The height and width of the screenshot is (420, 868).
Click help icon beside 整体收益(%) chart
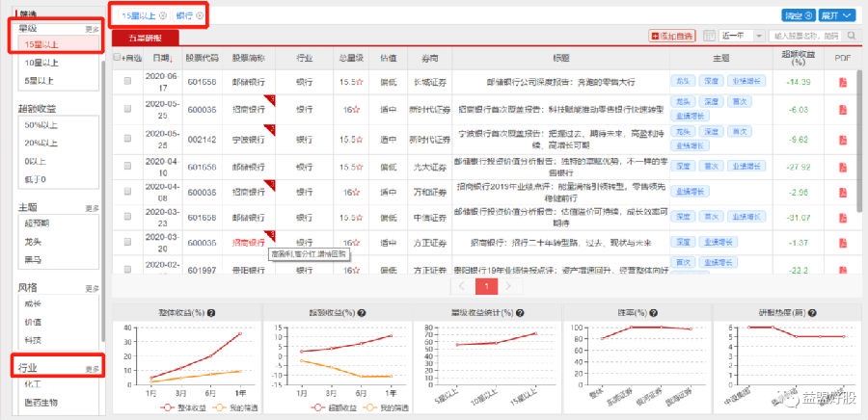click(211, 313)
